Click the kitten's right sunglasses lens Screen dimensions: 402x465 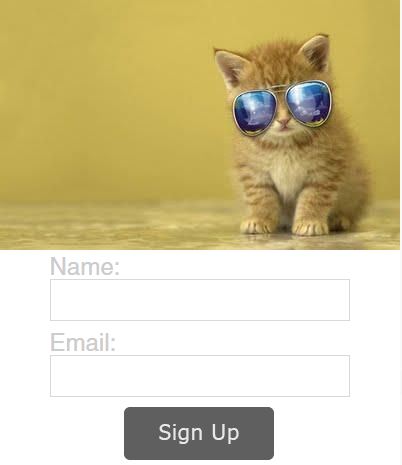point(309,103)
